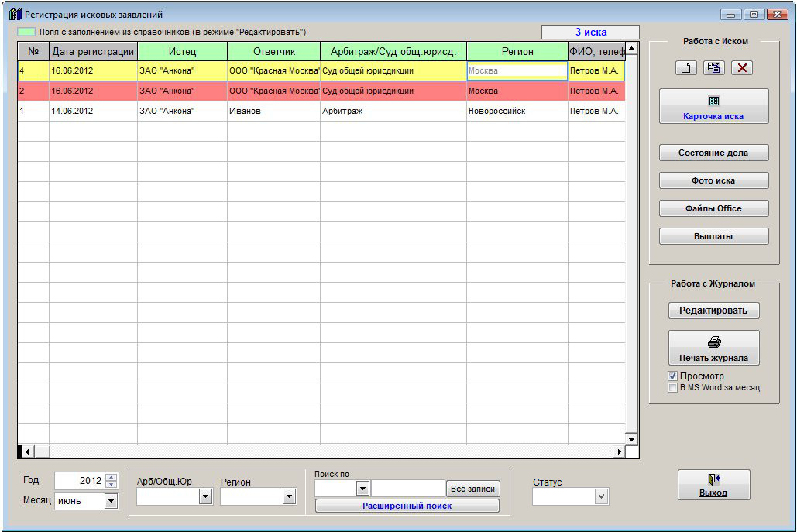Click the Год field showing 2012
Viewport: 797px width, 532px height.
[x=80, y=481]
